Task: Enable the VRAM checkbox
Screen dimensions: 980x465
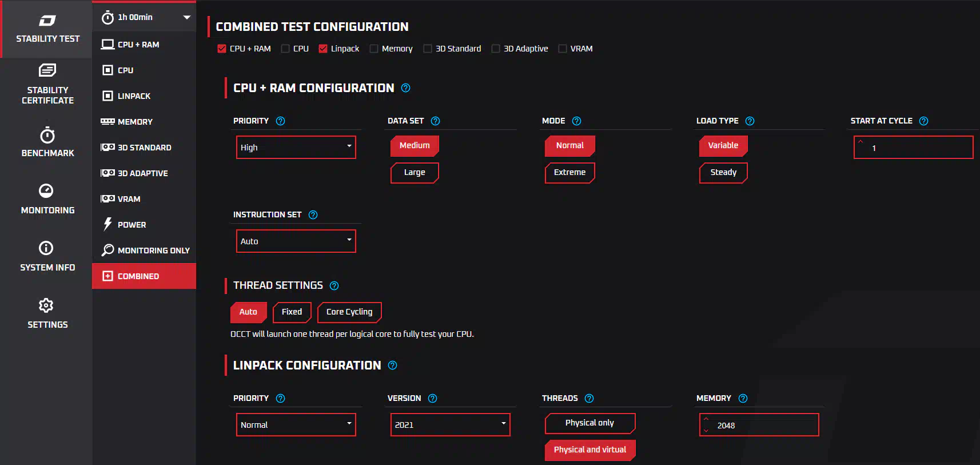Action: click(563, 49)
